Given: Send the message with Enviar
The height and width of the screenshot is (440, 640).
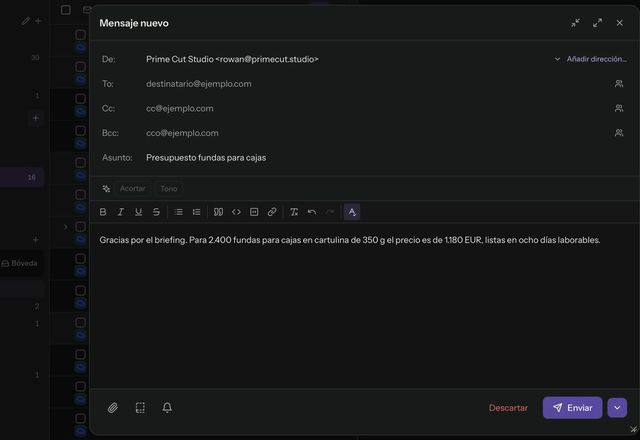Looking at the screenshot, I should [x=572, y=408].
